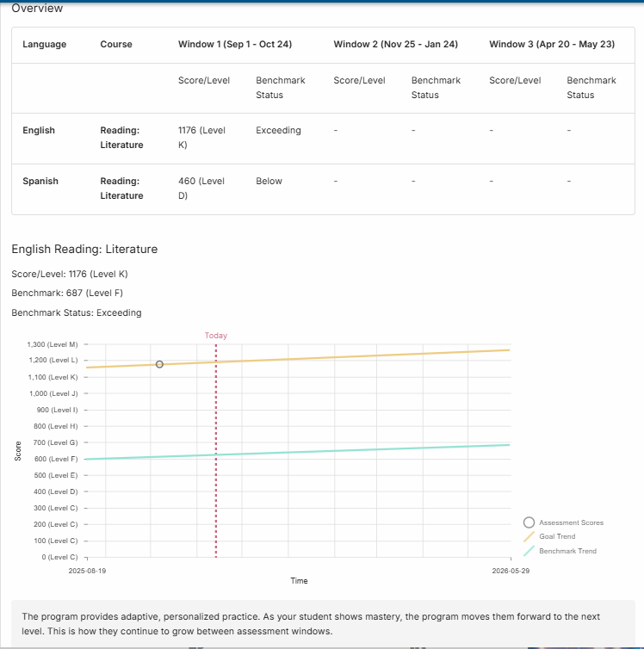
Task: Click the English Reading: Literature section heading
Action: (x=84, y=250)
